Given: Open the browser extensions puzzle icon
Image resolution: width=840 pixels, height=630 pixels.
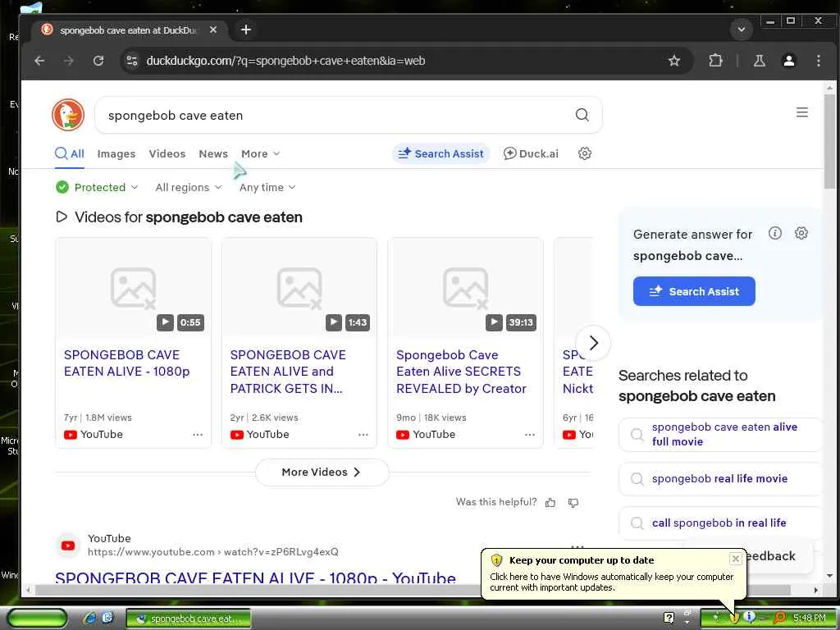Looking at the screenshot, I should click(x=715, y=61).
